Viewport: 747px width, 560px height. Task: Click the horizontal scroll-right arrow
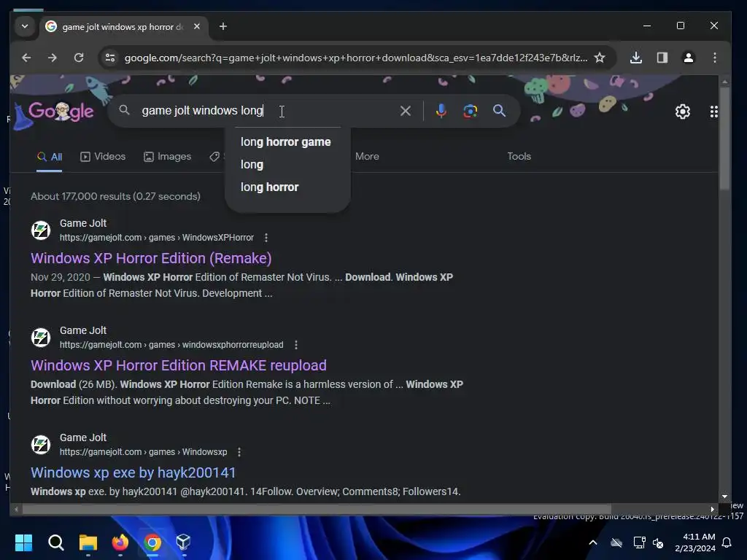712,509
